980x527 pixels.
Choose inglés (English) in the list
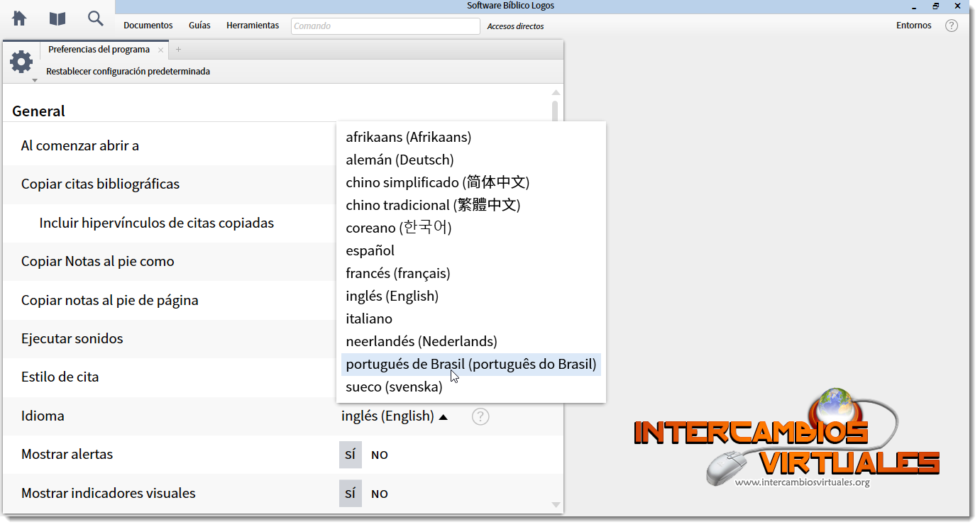click(471, 296)
